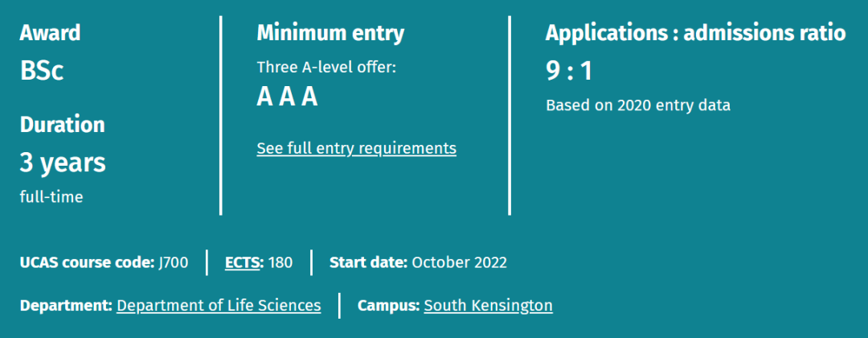Viewport: 868px width, 338px height.
Task: Select the 3 years duration text
Action: (x=63, y=163)
